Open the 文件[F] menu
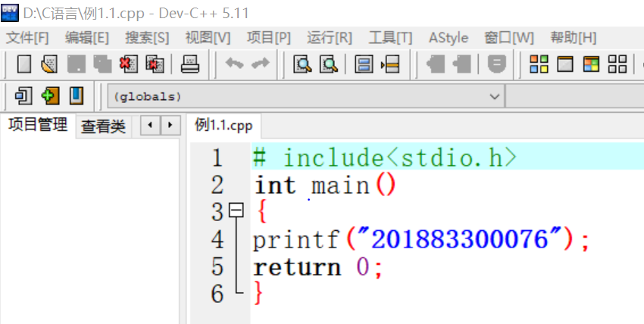Image resolution: width=644 pixels, height=324 pixels. 27,38
